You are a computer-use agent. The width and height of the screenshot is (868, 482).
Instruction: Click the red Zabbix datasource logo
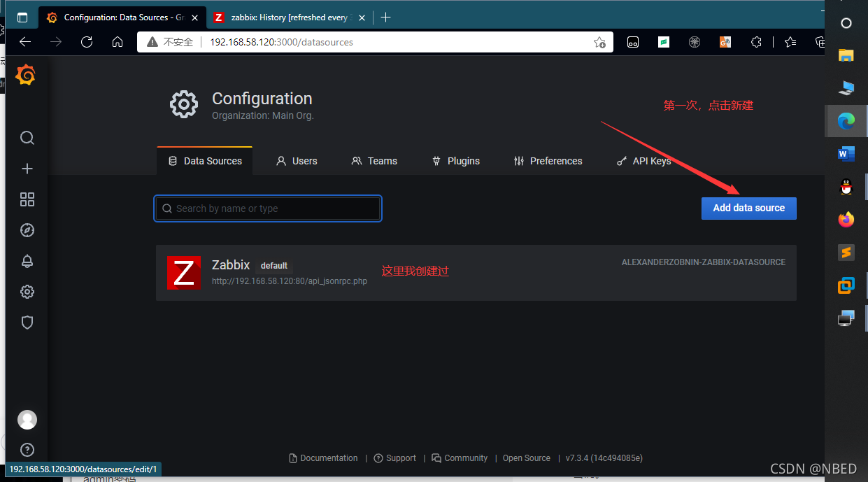(184, 272)
